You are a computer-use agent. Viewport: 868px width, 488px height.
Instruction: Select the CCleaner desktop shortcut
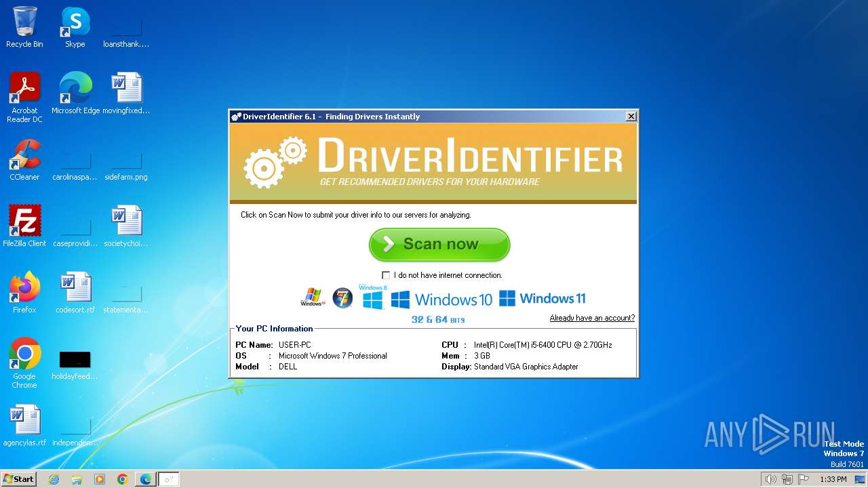pyautogui.click(x=24, y=160)
